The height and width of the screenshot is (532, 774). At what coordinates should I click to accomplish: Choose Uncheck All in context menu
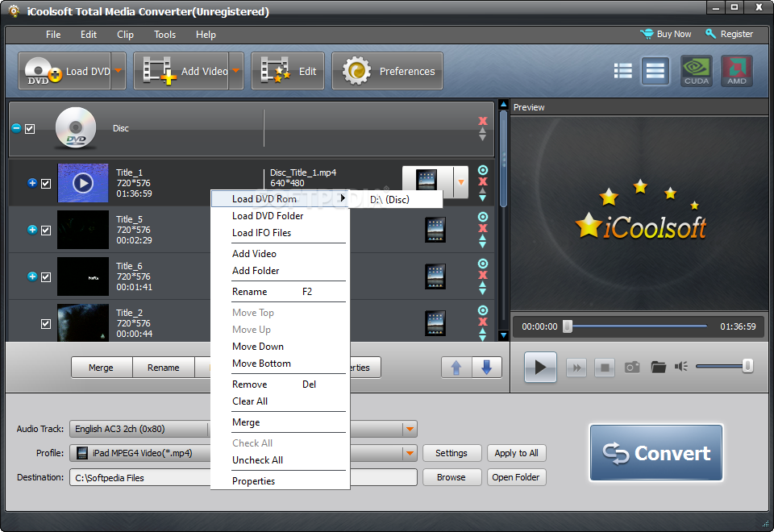pos(280,460)
